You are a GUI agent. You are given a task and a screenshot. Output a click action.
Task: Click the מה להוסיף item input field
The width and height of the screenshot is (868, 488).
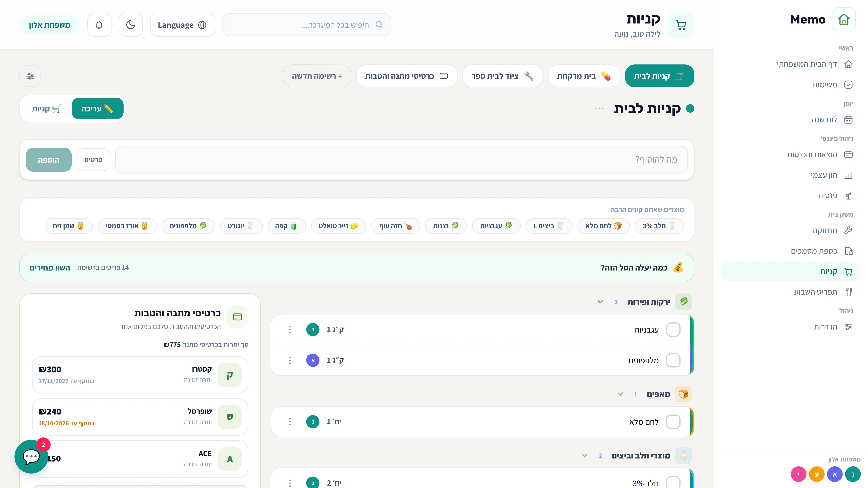(x=401, y=160)
